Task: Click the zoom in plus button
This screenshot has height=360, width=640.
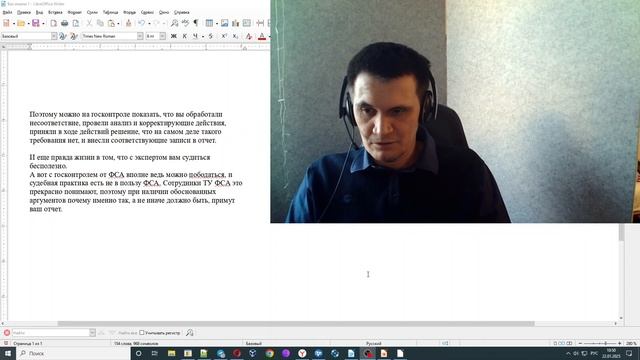Action: click(x=620, y=344)
